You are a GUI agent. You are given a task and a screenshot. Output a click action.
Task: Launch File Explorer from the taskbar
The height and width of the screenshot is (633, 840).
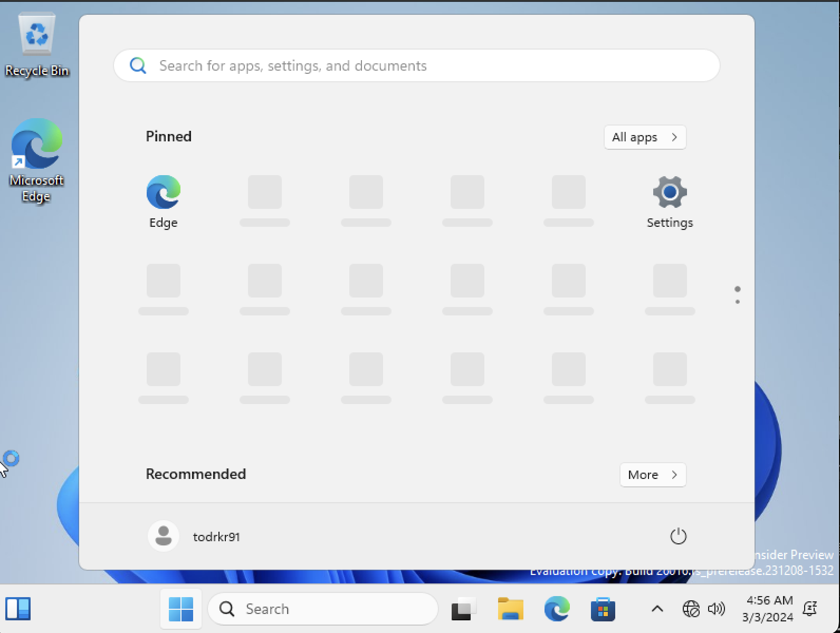pyautogui.click(x=510, y=609)
